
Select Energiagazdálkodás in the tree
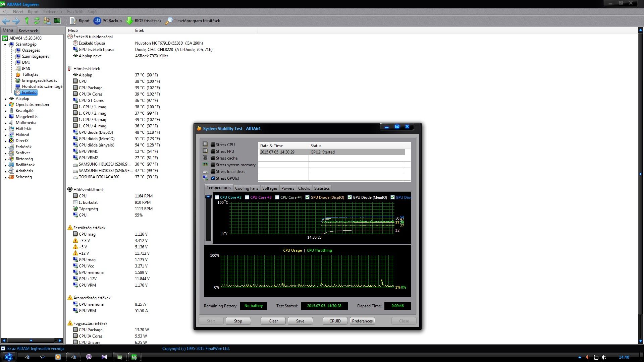coord(39,80)
